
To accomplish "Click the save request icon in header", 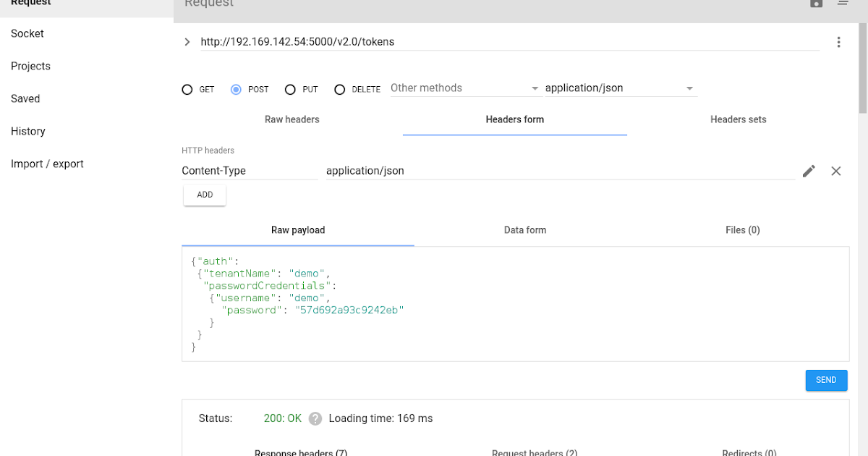I will [x=816, y=4].
